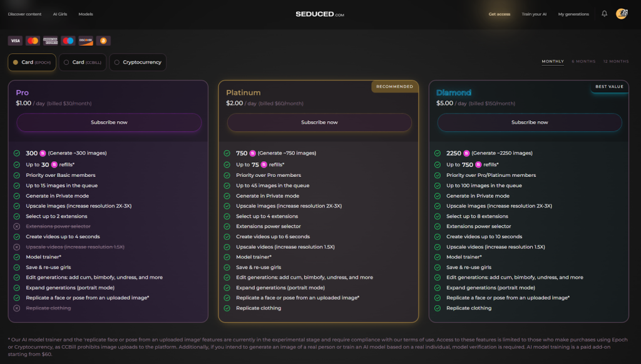This screenshot has width=641, height=364.
Task: Subscribe now to the Diamond plan
Action: [x=530, y=122]
